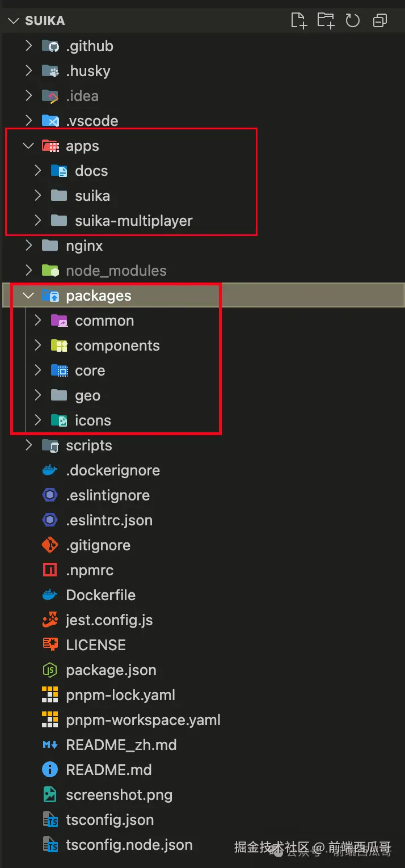405x868 pixels.
Task: Collapse the packages folder chevron
Action: (x=28, y=296)
